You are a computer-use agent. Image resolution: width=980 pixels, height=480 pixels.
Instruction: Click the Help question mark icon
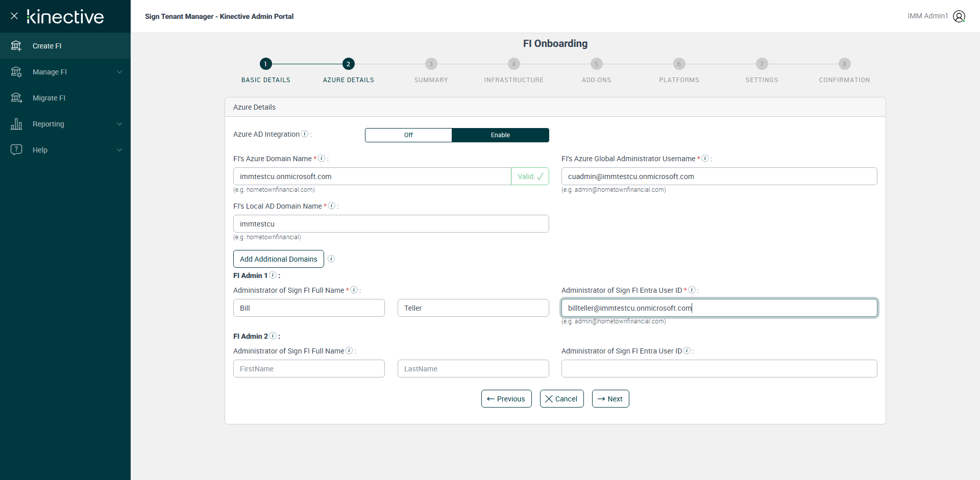[x=16, y=150]
